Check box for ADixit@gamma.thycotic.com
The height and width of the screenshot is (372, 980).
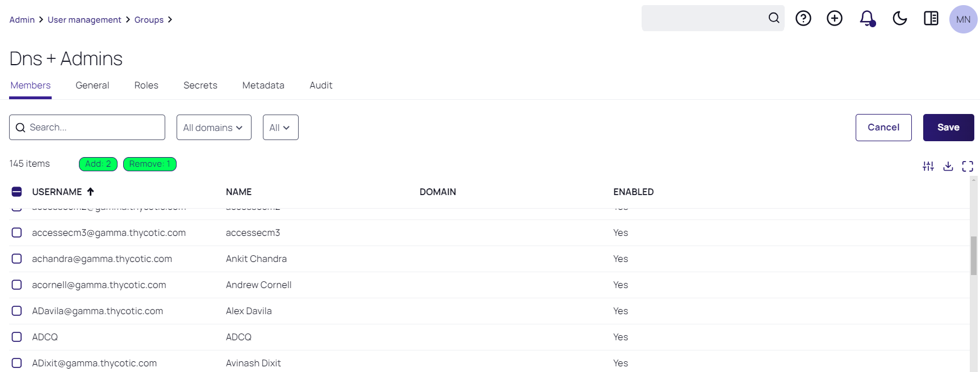(x=17, y=363)
